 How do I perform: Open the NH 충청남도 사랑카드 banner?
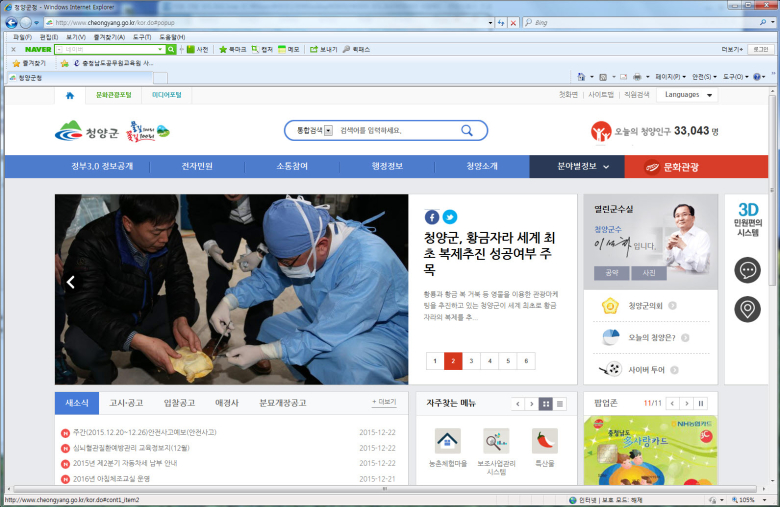(650, 450)
